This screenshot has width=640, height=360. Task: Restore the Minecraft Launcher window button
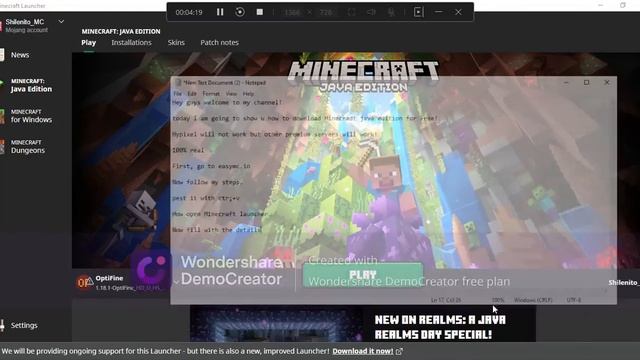click(x=623, y=5)
